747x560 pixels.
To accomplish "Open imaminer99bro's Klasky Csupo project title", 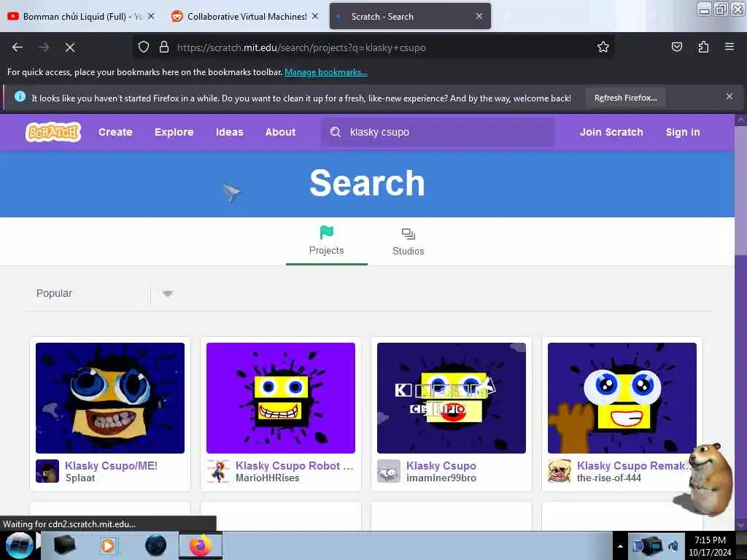I will [441, 466].
